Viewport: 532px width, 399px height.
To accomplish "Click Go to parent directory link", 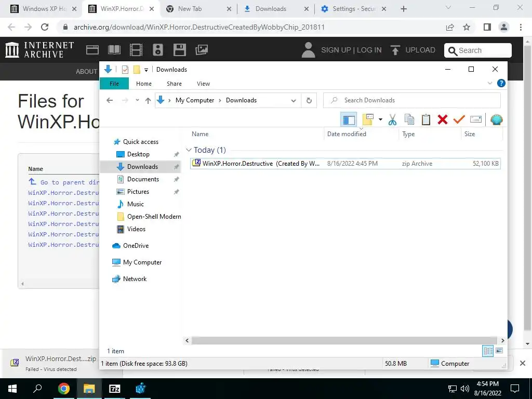I will pos(64,182).
